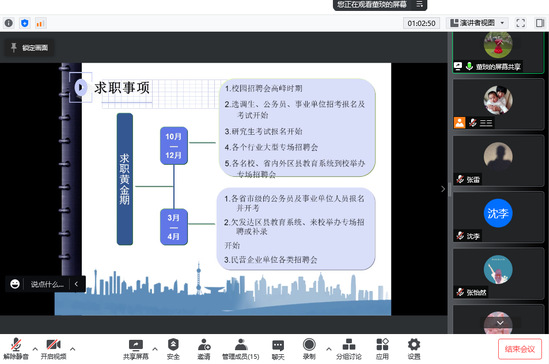The image size is (549, 364).
Task: Open the meeting info icon
Action: 9,23
